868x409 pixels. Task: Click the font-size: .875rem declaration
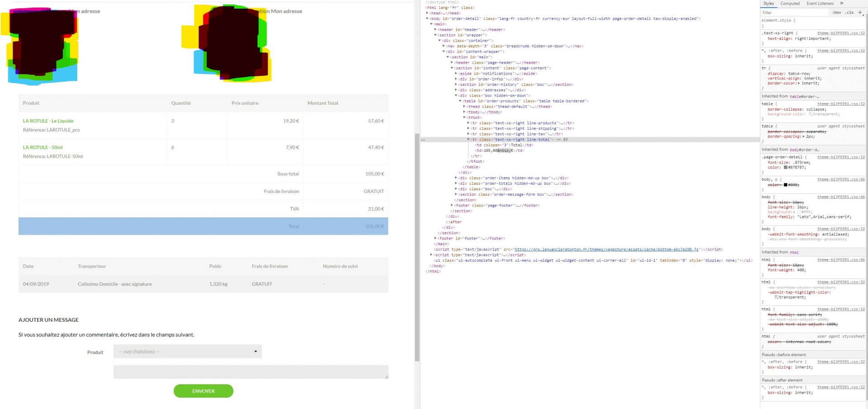pos(789,162)
